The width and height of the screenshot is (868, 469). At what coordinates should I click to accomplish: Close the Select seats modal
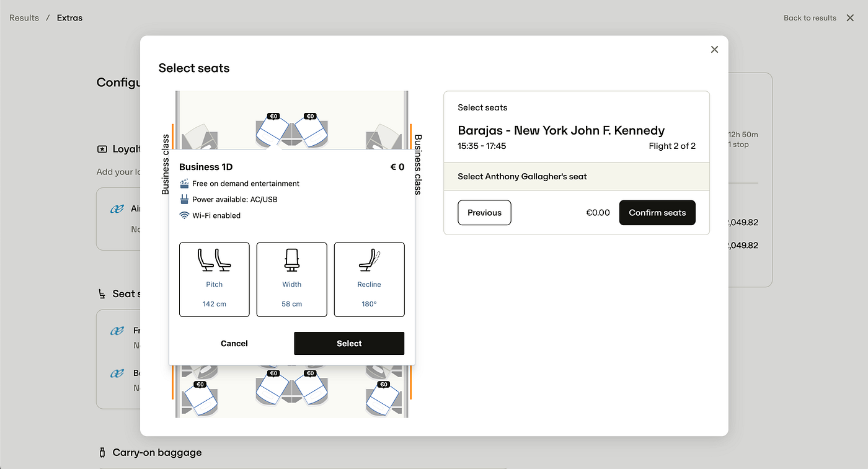[x=714, y=50]
